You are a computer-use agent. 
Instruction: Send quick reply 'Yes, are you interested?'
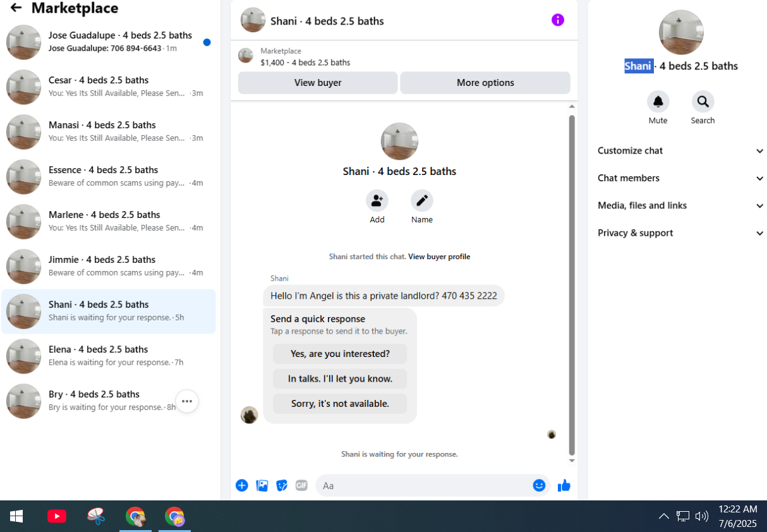click(340, 354)
